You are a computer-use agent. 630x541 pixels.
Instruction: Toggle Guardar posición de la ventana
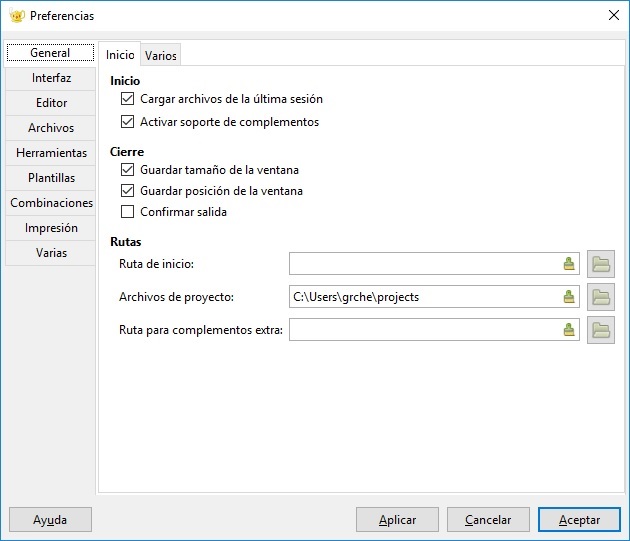127,191
